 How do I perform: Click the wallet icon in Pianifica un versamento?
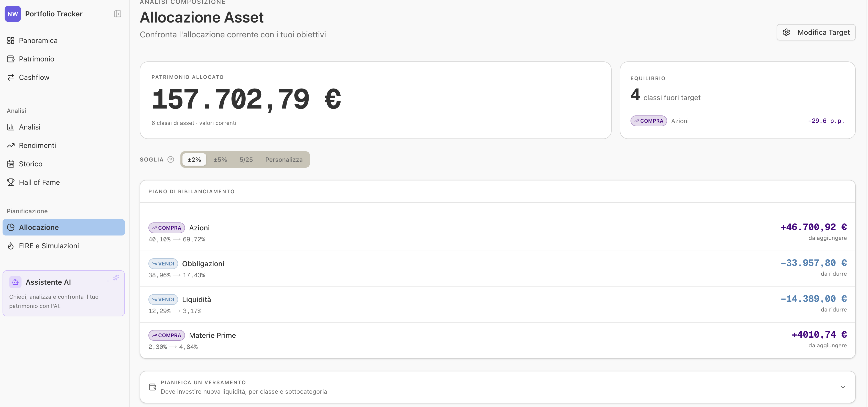(153, 387)
